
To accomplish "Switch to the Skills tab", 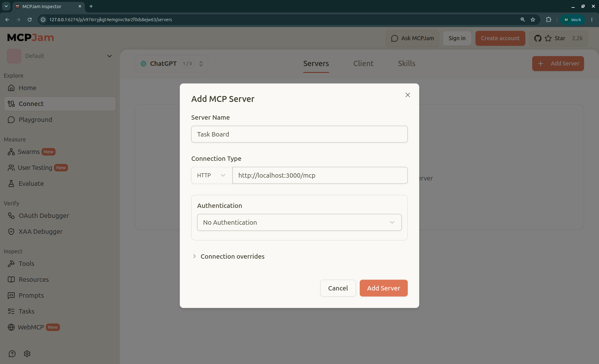I will [407, 64].
